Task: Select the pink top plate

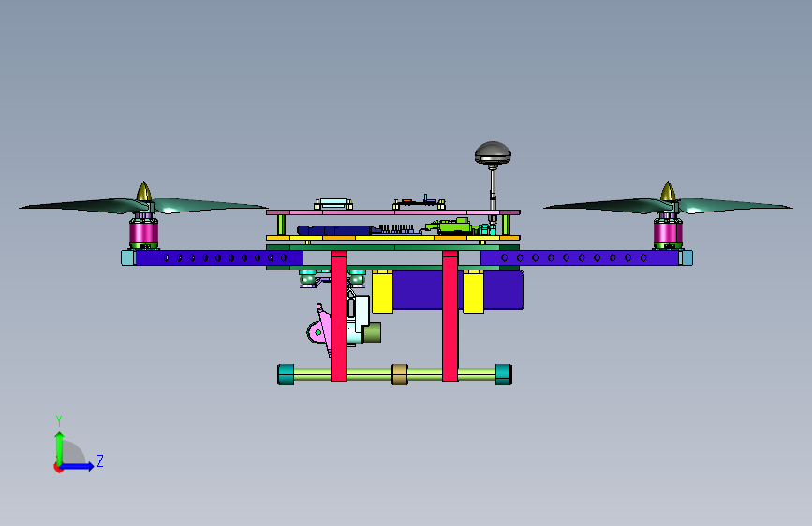Action: (393, 212)
